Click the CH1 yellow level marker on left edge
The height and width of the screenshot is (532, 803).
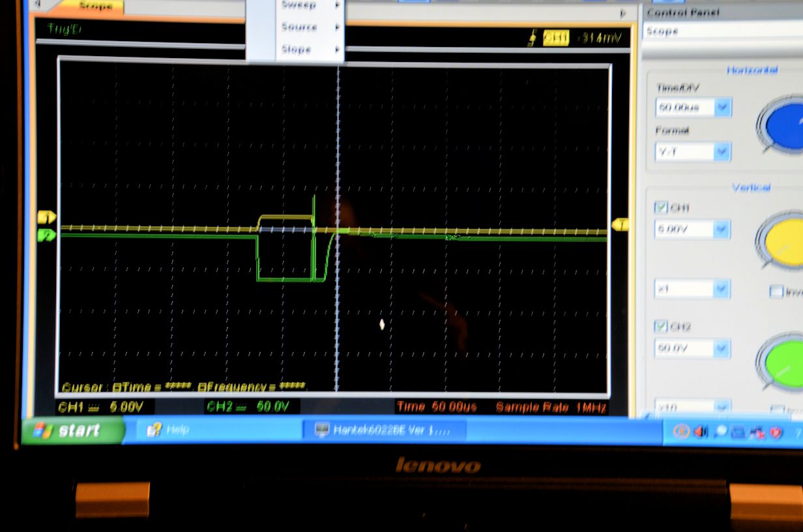pos(47,217)
